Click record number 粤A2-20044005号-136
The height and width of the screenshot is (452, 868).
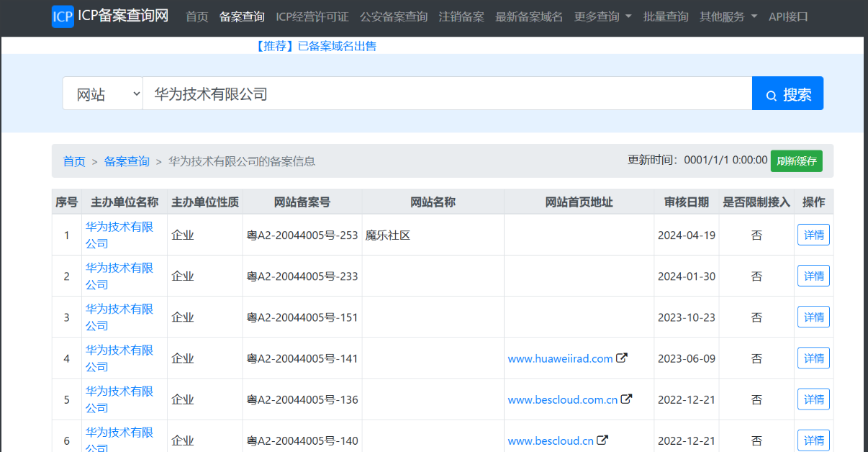pyautogui.click(x=302, y=399)
